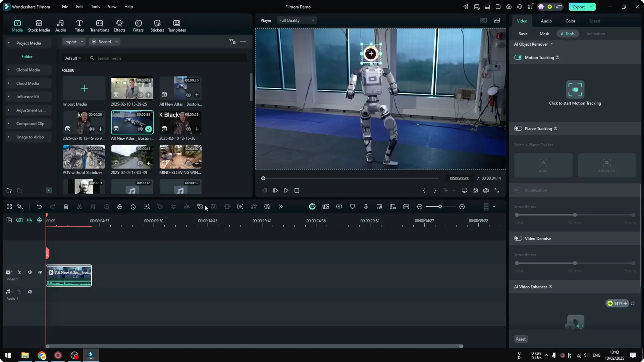Enable Motion Tracking in AI Tools

(518, 57)
